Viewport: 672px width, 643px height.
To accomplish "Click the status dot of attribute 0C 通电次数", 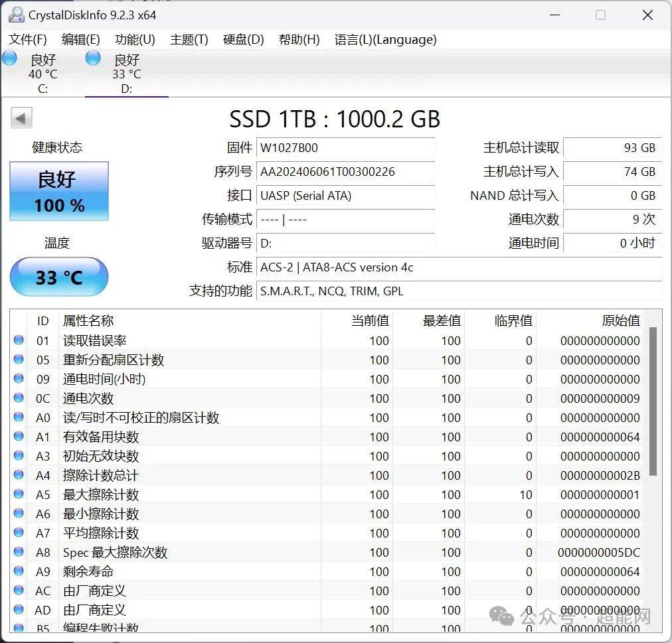I will (19, 398).
